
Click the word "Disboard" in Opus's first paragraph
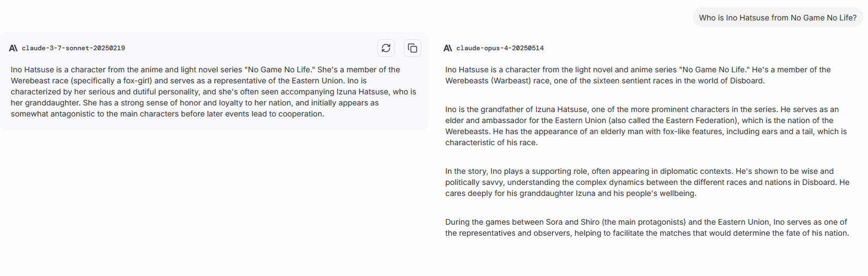click(x=747, y=81)
